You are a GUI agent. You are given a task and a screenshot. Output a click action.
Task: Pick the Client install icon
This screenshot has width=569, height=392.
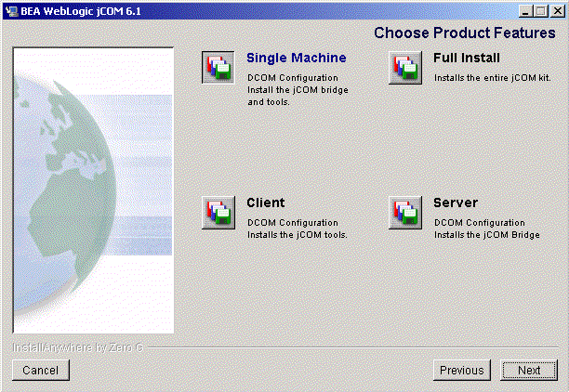(x=218, y=213)
